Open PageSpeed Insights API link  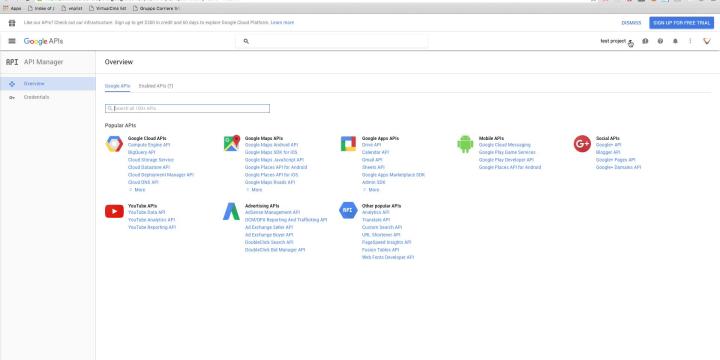point(387,242)
